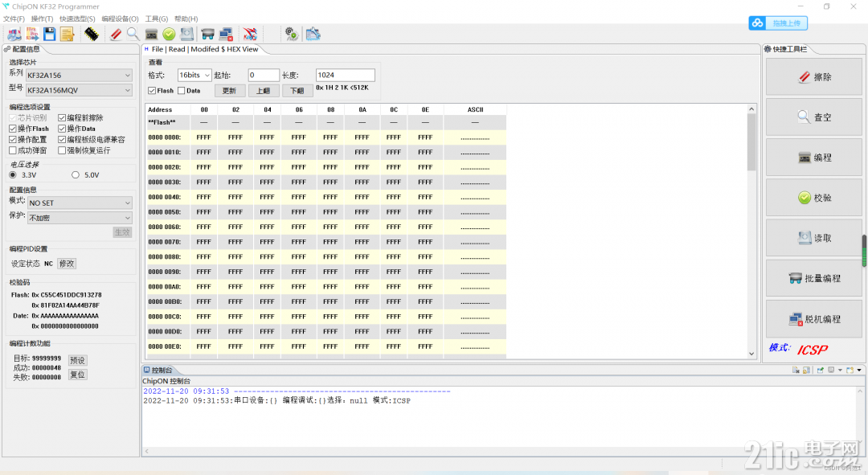Open 帮助(H) menu
868x475 pixels.
coord(186,18)
